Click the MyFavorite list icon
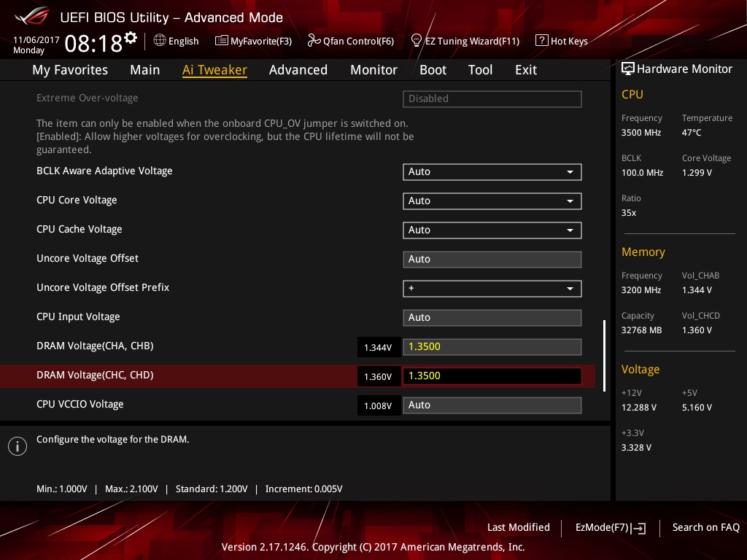The width and height of the screenshot is (747, 560). click(222, 41)
